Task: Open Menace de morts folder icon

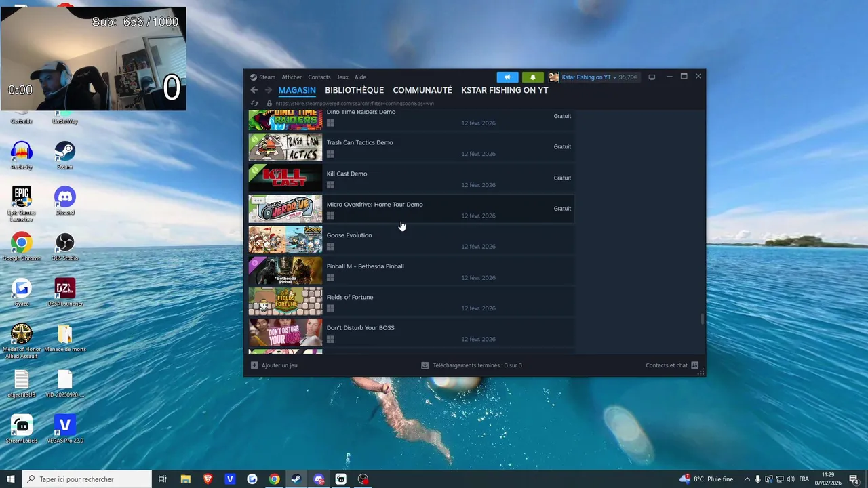Action: pos(64,338)
